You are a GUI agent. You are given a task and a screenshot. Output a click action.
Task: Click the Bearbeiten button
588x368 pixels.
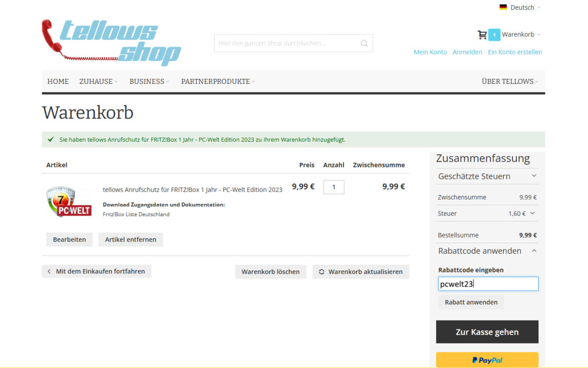[70, 240]
